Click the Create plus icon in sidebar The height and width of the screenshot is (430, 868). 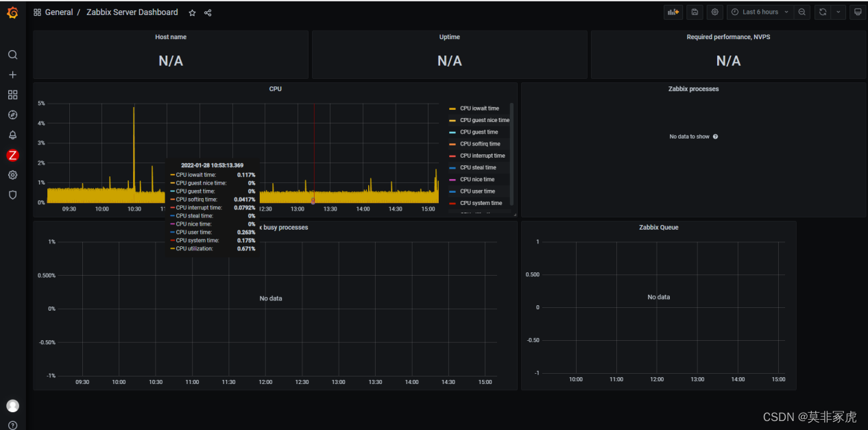coord(12,75)
